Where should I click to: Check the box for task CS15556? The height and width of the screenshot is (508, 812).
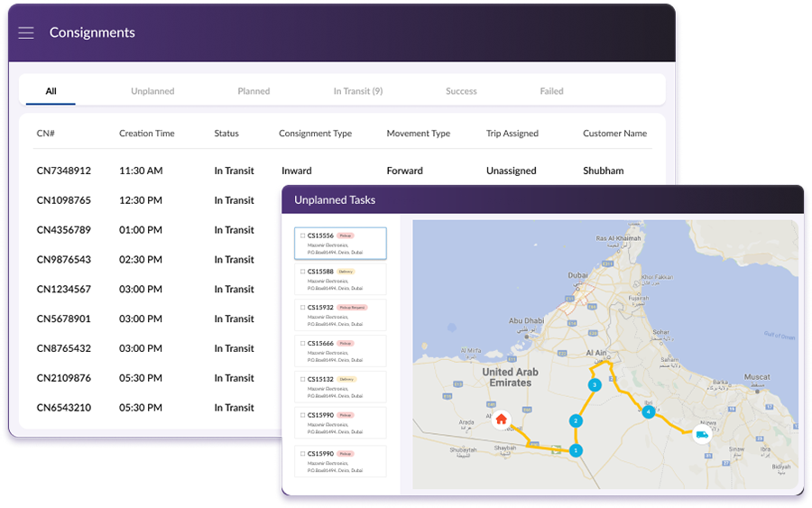(x=303, y=236)
